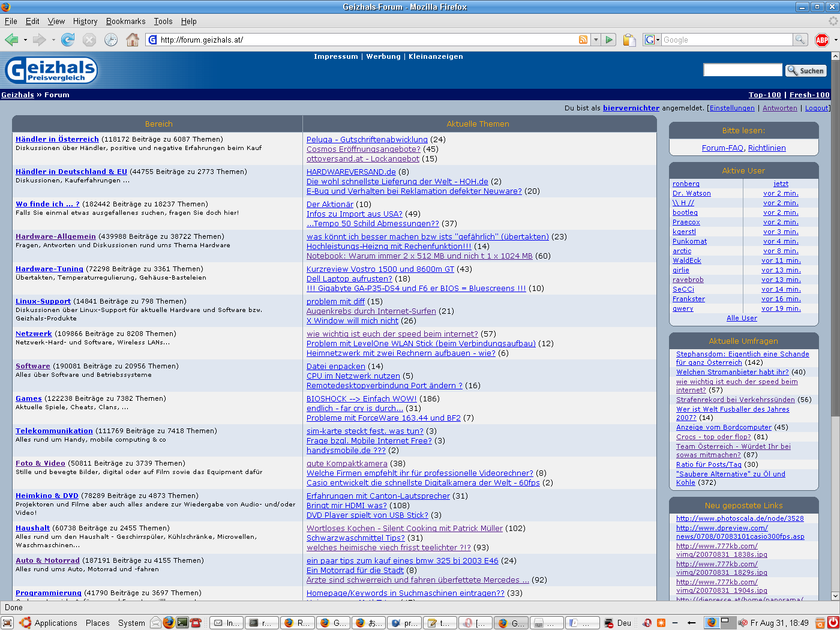Open the Händler in Österreich forum

pyautogui.click(x=57, y=139)
